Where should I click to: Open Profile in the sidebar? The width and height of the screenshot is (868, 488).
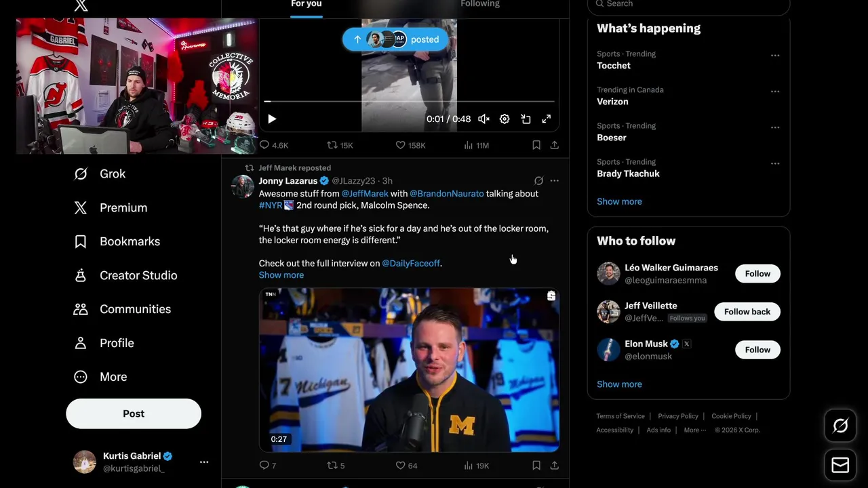pyautogui.click(x=104, y=343)
